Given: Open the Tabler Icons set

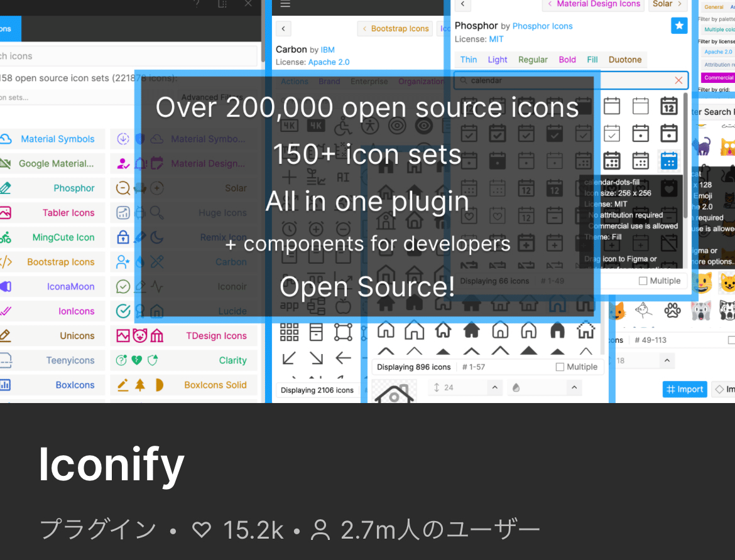Looking at the screenshot, I should (53, 213).
